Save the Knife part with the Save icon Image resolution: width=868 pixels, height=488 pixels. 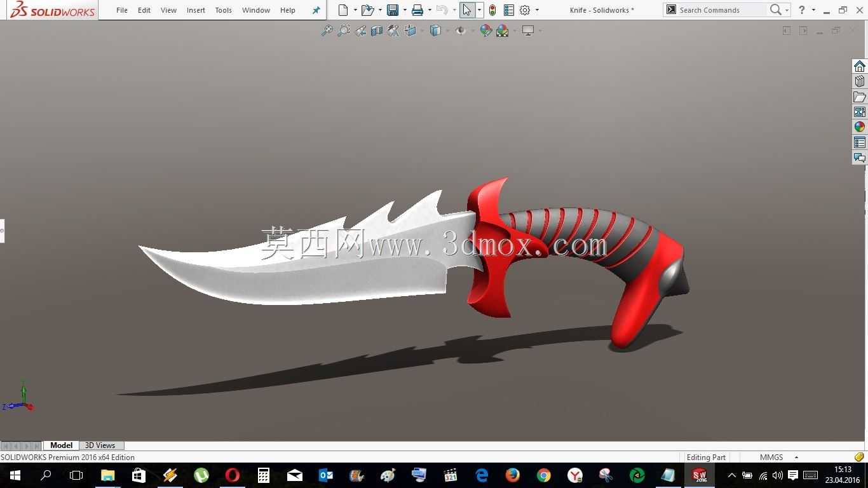[393, 10]
